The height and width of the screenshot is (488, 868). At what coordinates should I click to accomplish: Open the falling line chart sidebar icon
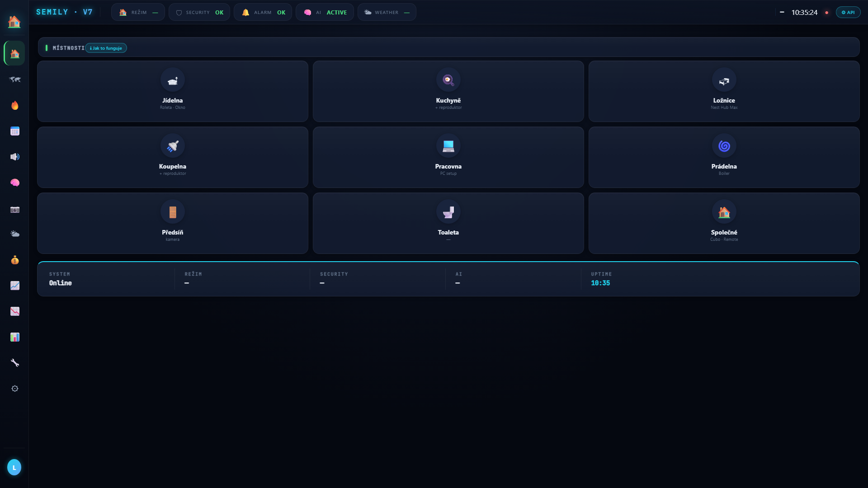coord(14,311)
